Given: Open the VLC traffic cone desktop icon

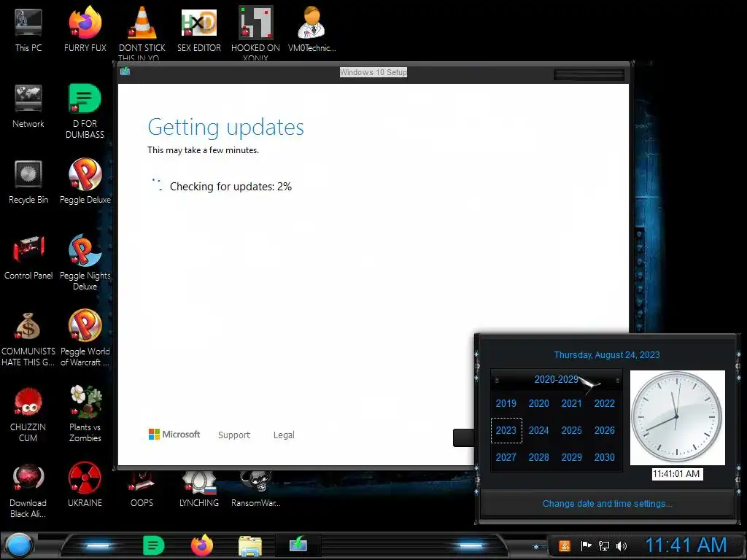Looking at the screenshot, I should (142, 31).
